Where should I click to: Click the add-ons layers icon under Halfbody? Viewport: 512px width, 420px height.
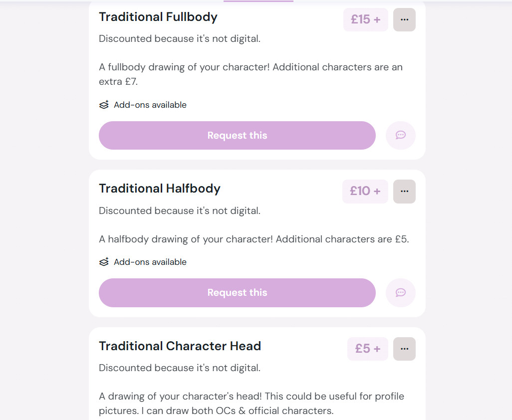[x=104, y=262]
